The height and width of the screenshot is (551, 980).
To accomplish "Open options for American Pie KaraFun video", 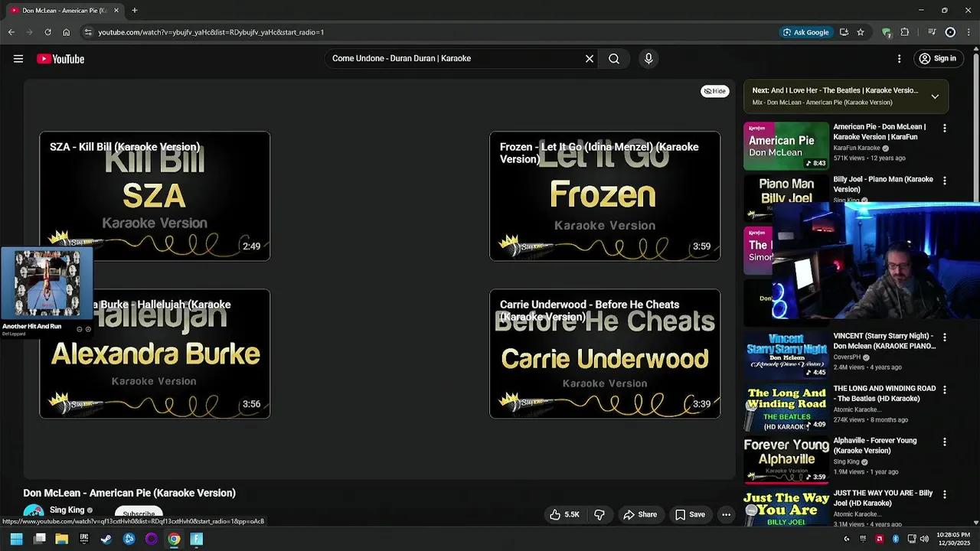I will [x=944, y=129].
